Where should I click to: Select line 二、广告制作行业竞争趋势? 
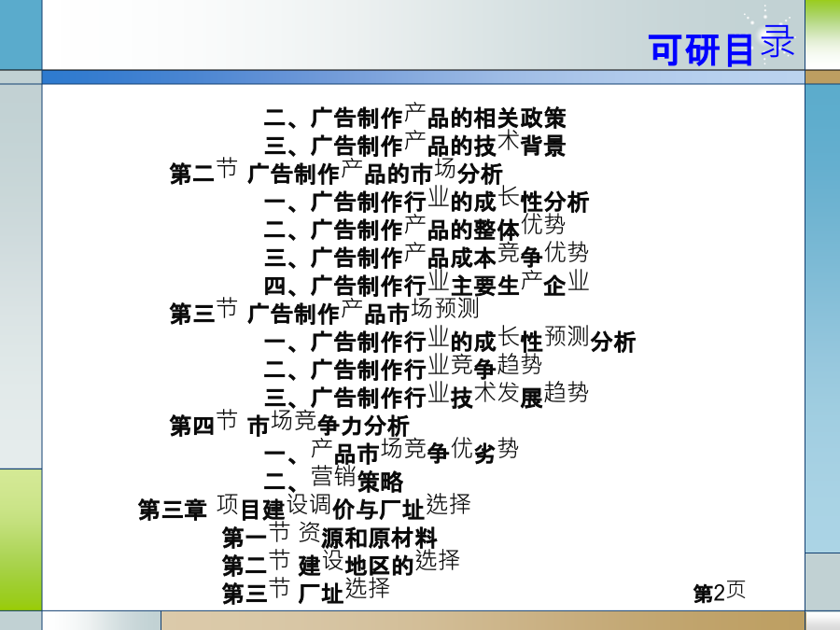(403, 368)
